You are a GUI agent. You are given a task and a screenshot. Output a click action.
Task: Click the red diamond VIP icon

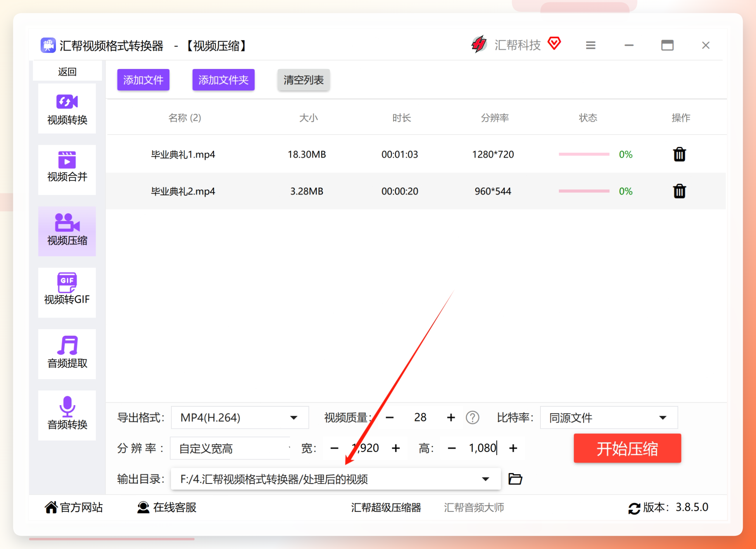point(554,43)
